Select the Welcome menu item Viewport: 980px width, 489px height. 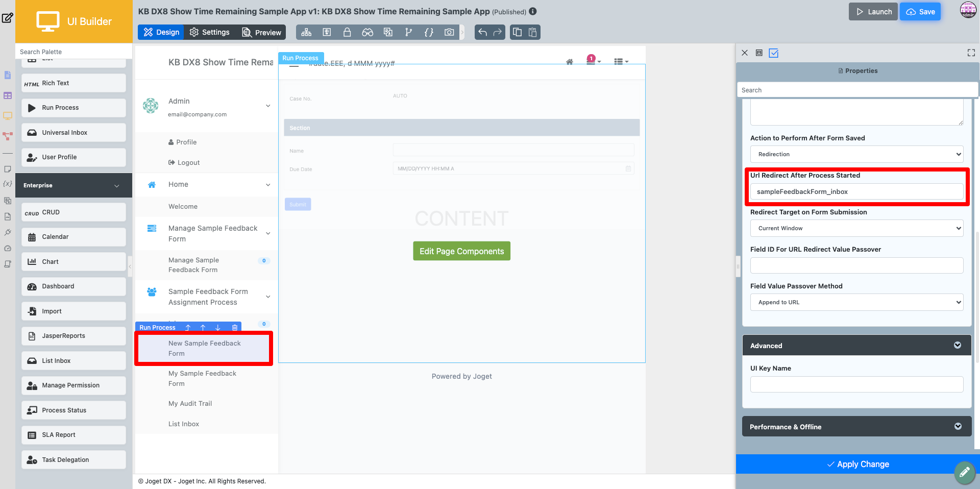click(183, 206)
